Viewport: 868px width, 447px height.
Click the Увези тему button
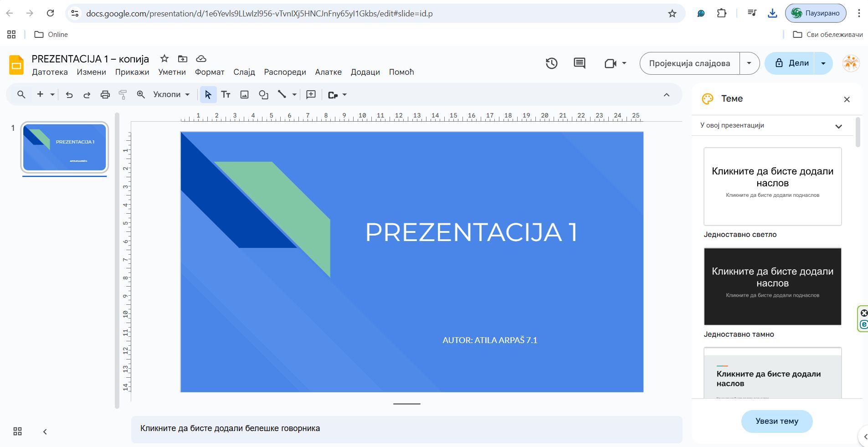tap(776, 421)
